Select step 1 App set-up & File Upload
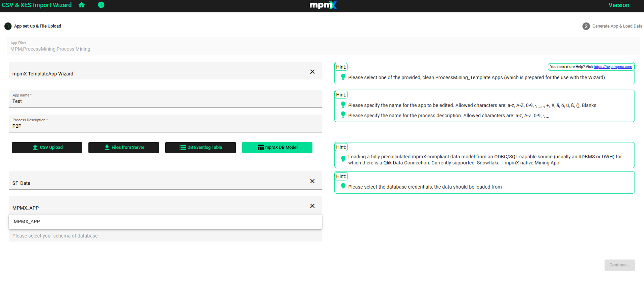644x283 pixels. tap(33, 26)
